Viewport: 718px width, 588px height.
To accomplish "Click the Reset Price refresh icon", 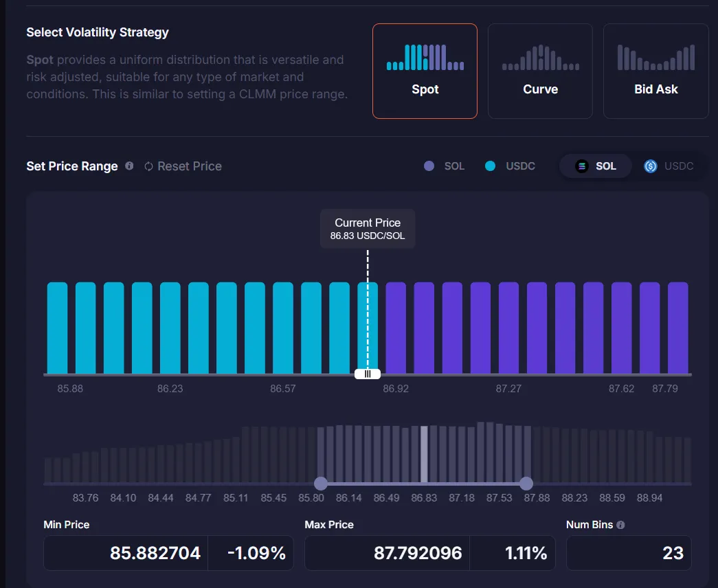I will coord(148,166).
